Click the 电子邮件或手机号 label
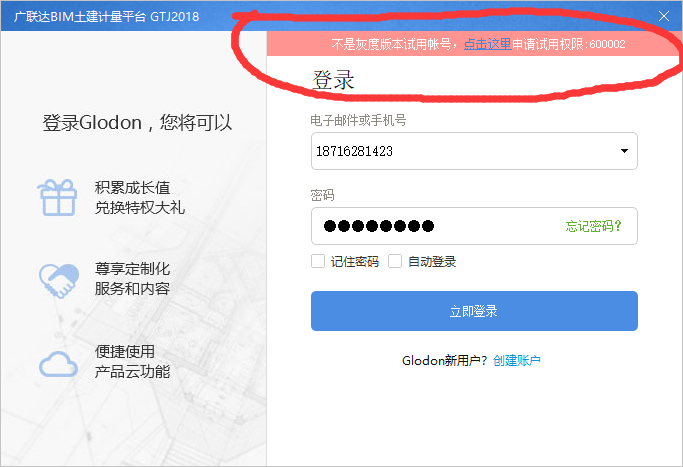The width and height of the screenshot is (683, 467). click(358, 120)
